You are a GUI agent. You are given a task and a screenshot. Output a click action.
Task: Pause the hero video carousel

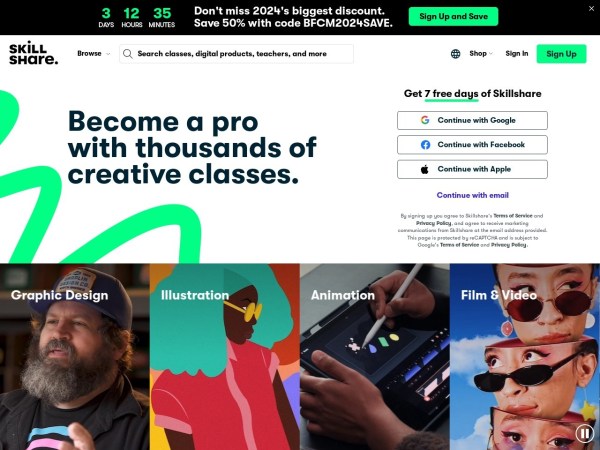(584, 433)
